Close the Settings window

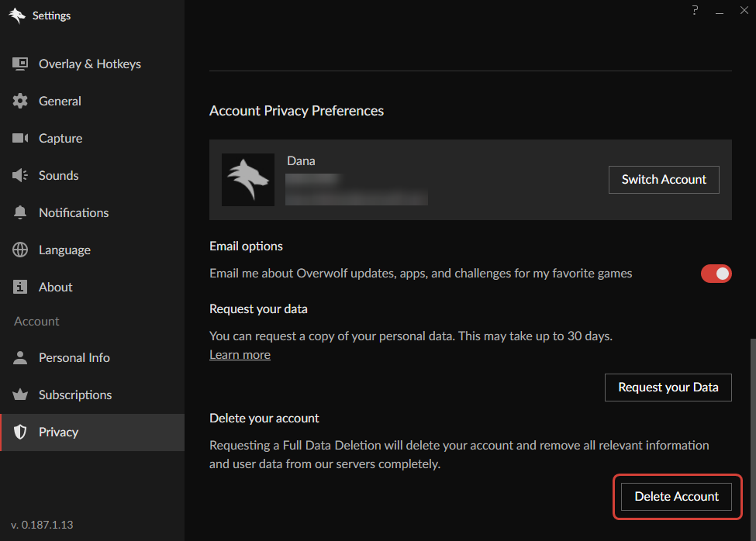click(744, 10)
